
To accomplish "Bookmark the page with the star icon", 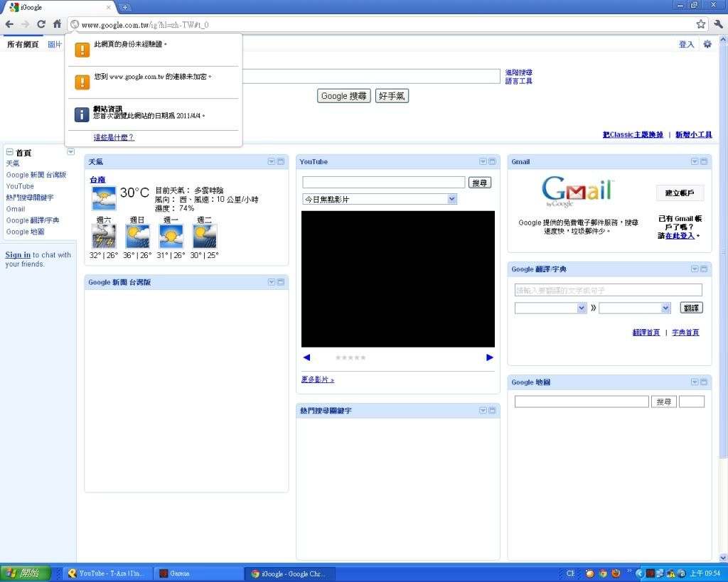I will (700, 24).
